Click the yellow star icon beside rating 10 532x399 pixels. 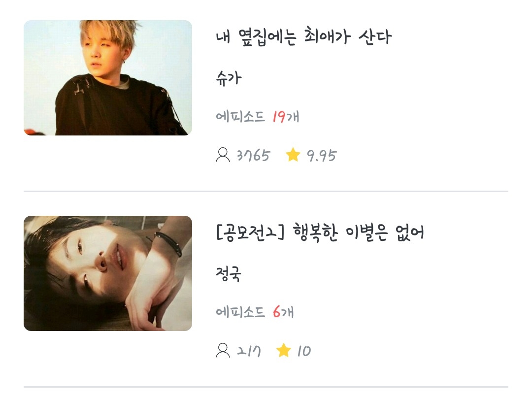[284, 350]
